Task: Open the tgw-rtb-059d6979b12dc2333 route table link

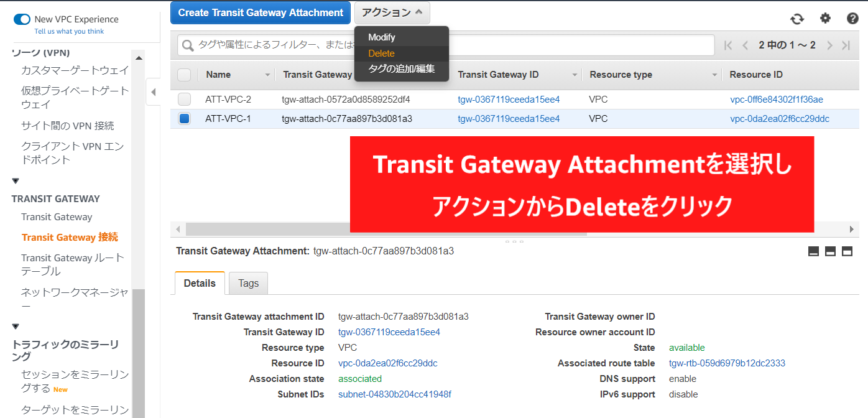Action: (727, 363)
